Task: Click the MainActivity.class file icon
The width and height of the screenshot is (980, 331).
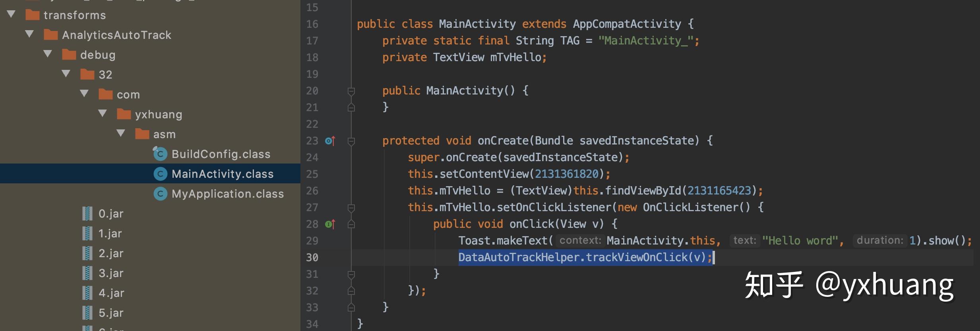Action: (160, 173)
